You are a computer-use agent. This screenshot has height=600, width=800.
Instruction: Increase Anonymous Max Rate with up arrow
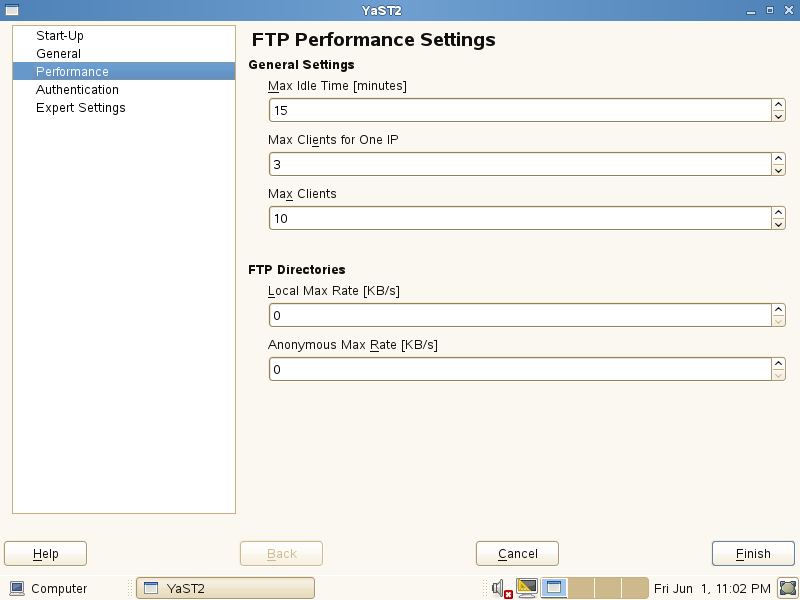[x=778, y=364]
